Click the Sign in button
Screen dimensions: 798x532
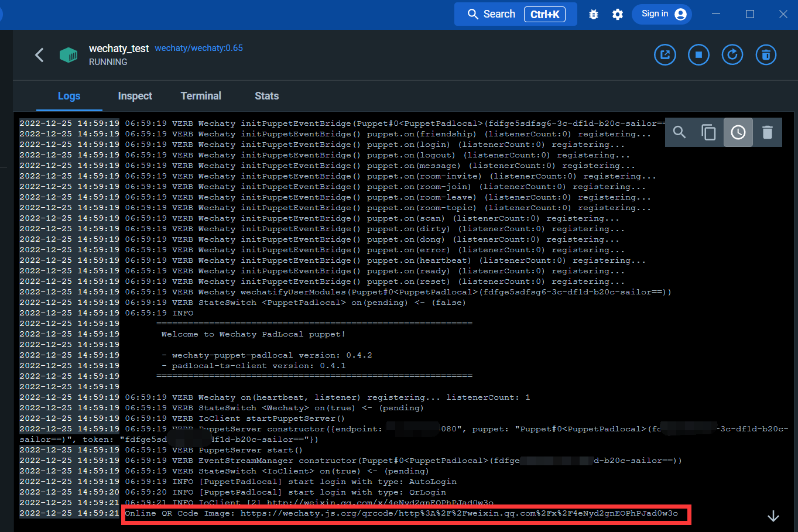[x=662, y=14]
